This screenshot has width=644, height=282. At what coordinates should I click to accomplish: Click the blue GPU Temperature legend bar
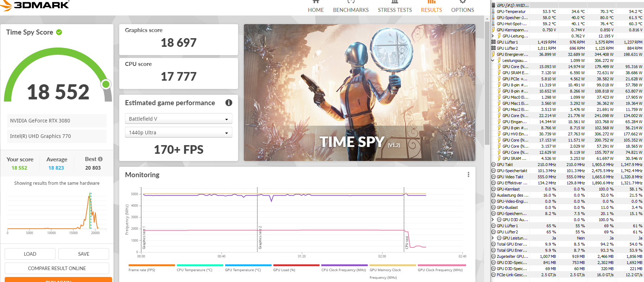tap(248, 265)
